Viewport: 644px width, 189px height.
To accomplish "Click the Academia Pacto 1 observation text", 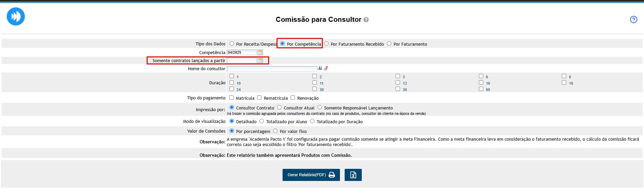I will [433, 142].
